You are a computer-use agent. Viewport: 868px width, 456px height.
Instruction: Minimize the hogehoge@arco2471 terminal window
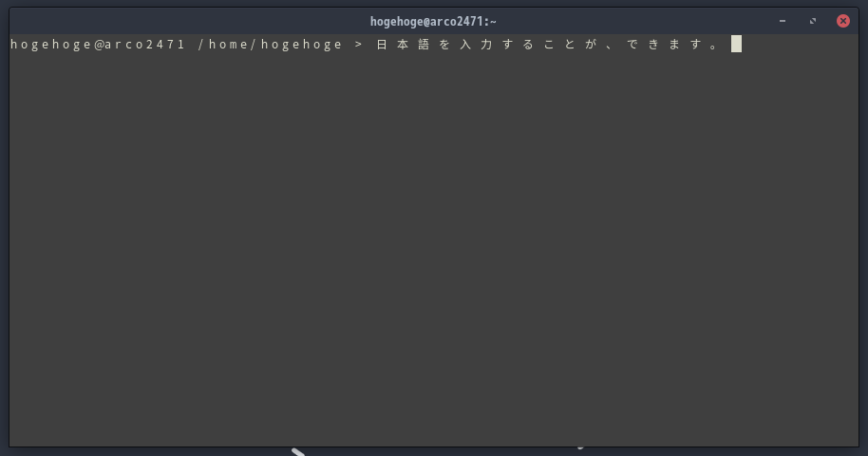tap(783, 21)
